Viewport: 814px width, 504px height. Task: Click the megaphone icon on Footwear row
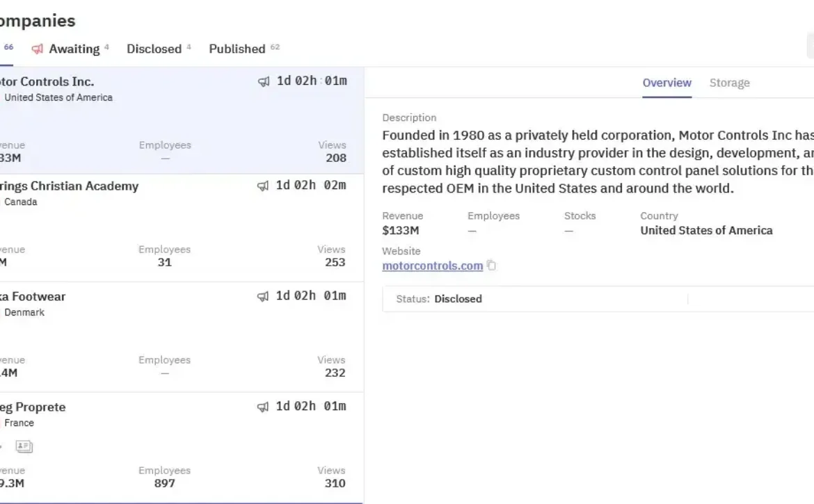tap(264, 296)
